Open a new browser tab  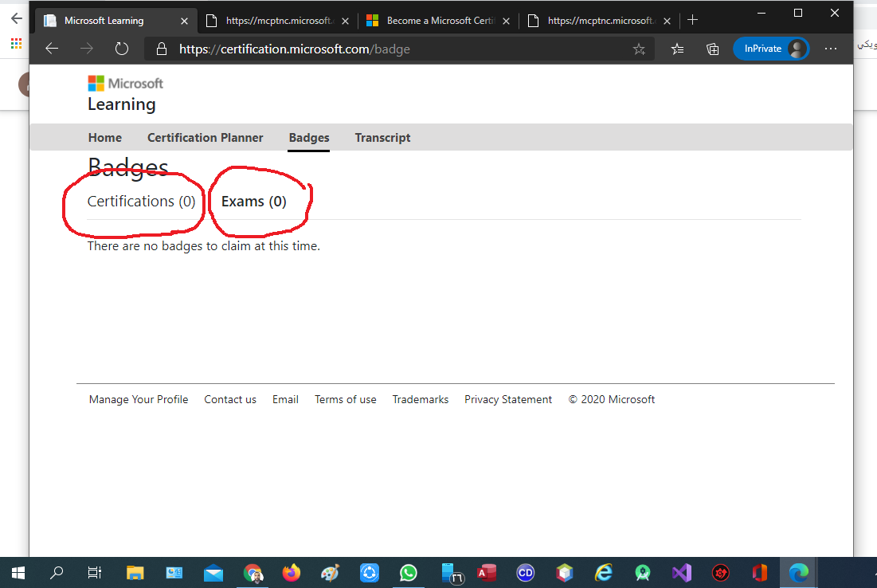(x=692, y=20)
